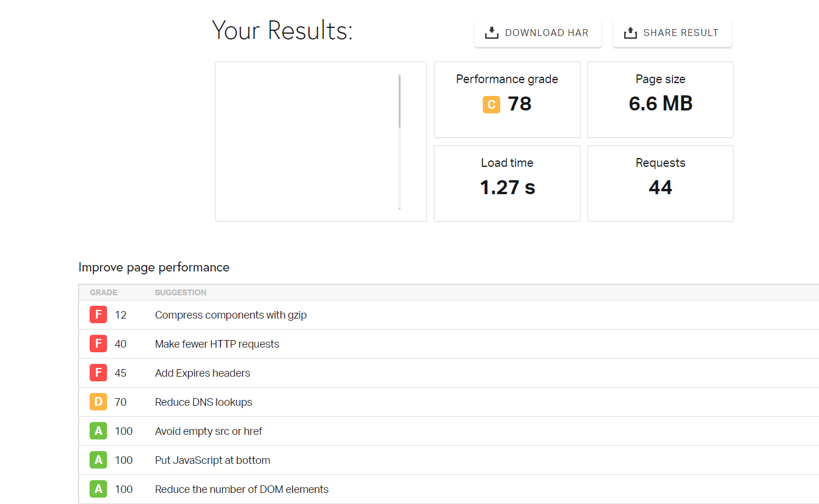Click the download icon on Download HAR
Image resolution: width=819 pixels, height=504 pixels.
[492, 33]
